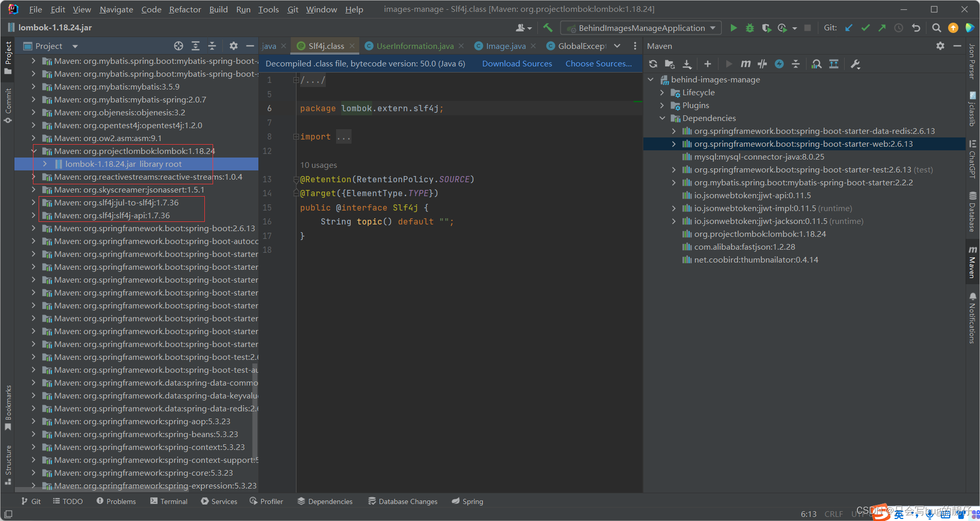Open Git history clock icon
Image resolution: width=980 pixels, height=521 pixels.
coord(899,28)
